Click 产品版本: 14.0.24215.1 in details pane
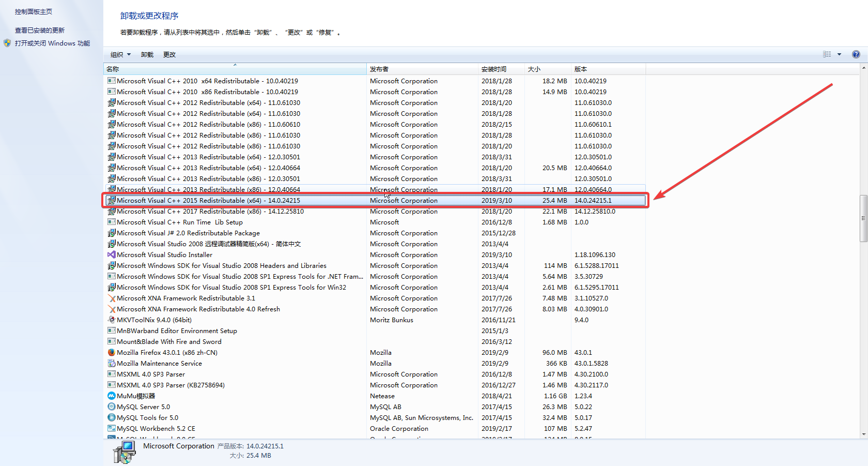This screenshot has height=466, width=868. [x=250, y=446]
